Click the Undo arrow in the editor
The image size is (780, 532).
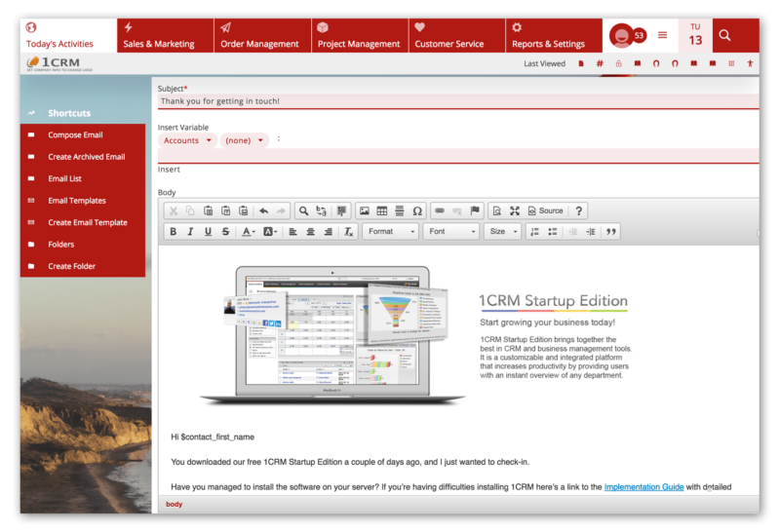pyautogui.click(x=264, y=210)
